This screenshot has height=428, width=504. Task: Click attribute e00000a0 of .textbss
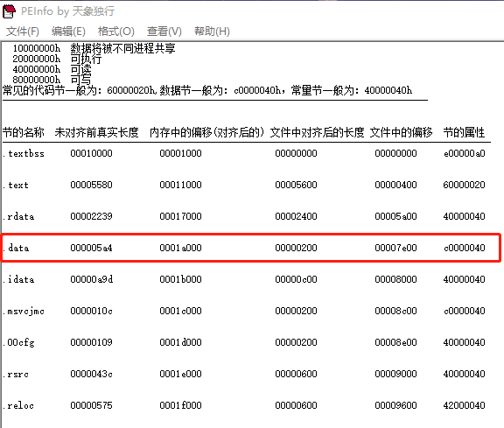point(464,153)
